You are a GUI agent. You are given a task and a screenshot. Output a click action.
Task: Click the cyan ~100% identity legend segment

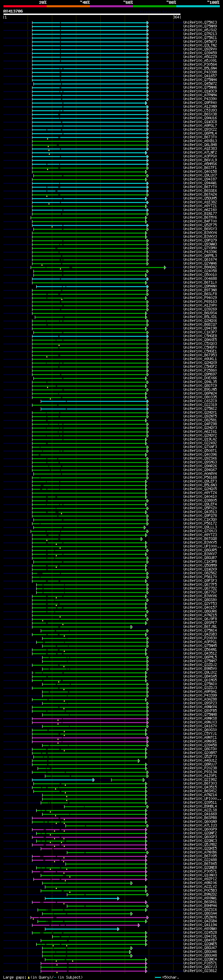pyautogui.click(x=198, y=7)
